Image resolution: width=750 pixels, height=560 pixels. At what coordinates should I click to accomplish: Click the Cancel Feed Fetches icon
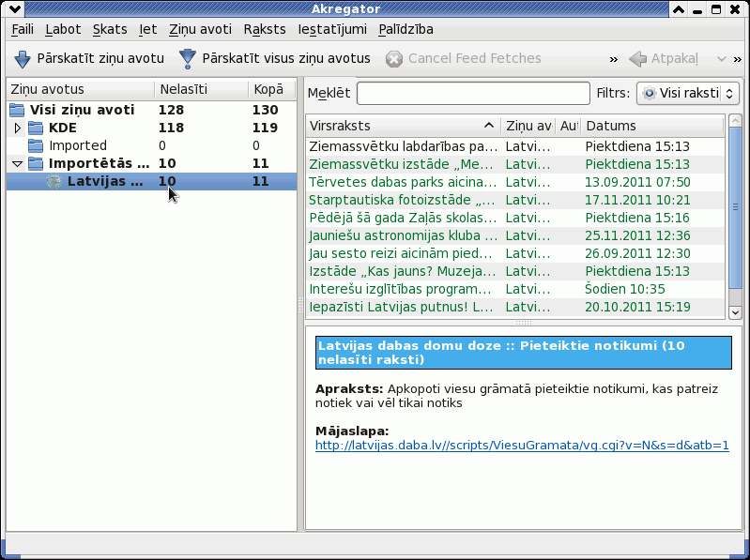pos(393,59)
